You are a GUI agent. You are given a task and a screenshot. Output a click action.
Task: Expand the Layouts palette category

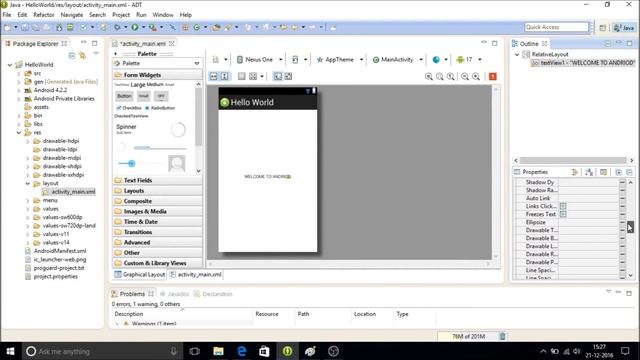(157, 191)
